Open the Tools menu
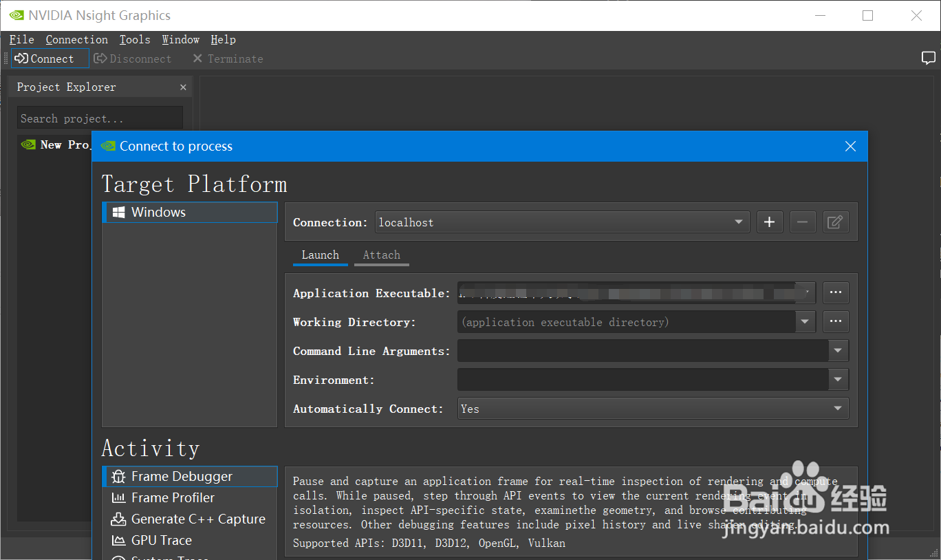941x560 pixels. point(135,40)
